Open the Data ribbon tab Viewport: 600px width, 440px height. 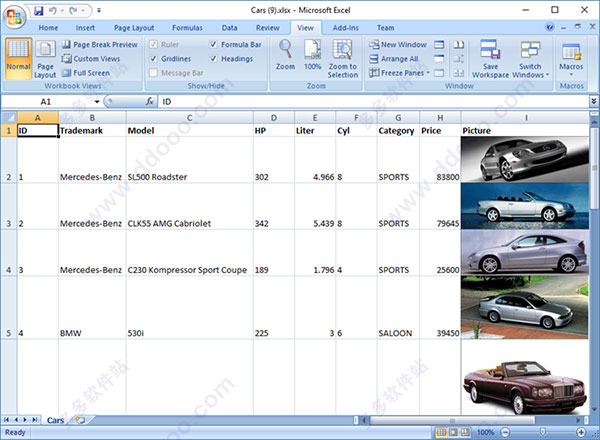(x=229, y=28)
